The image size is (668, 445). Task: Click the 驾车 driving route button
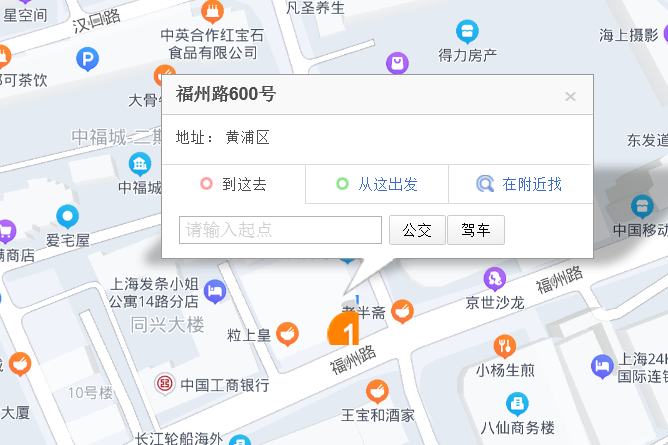tap(476, 230)
